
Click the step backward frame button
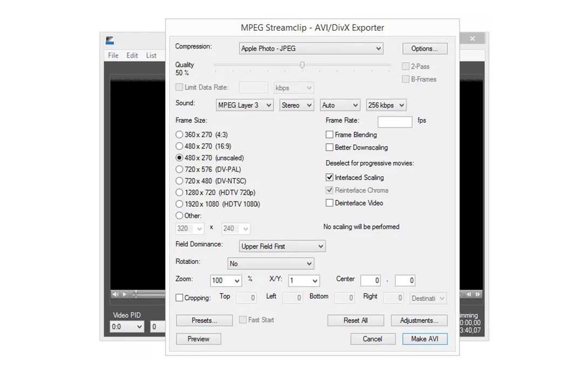point(469,294)
